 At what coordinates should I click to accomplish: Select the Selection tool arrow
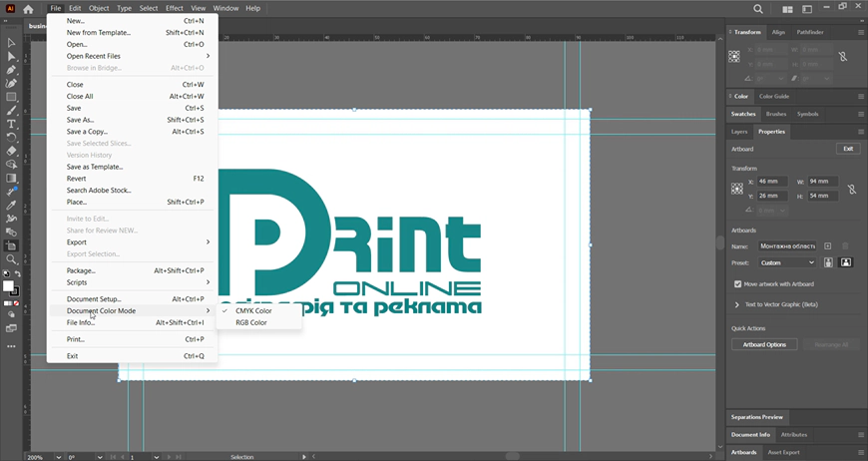pyautogui.click(x=11, y=43)
